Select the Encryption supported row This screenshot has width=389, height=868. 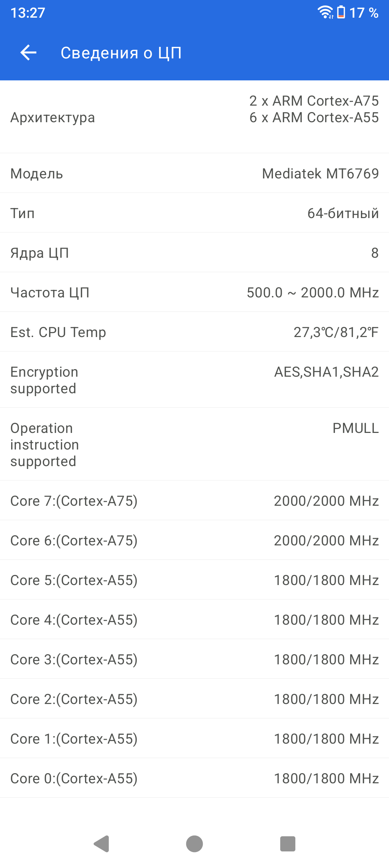[194, 380]
